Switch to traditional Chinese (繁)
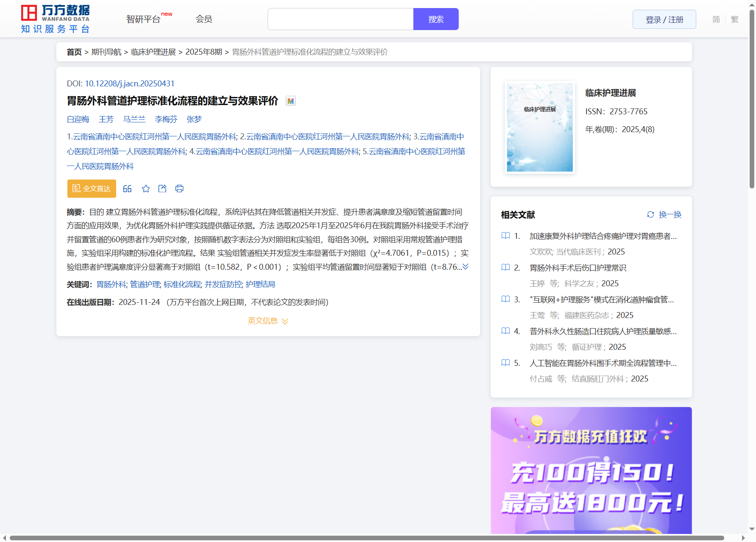 (x=734, y=19)
